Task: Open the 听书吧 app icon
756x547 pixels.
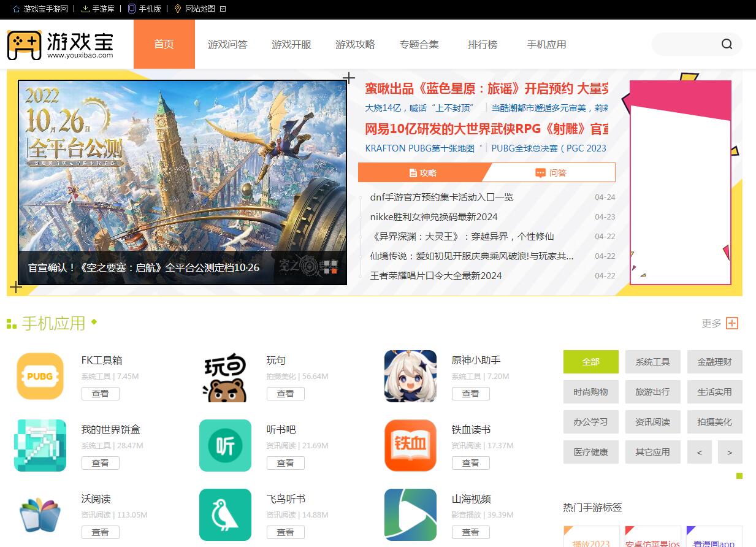Action: pyautogui.click(x=225, y=445)
